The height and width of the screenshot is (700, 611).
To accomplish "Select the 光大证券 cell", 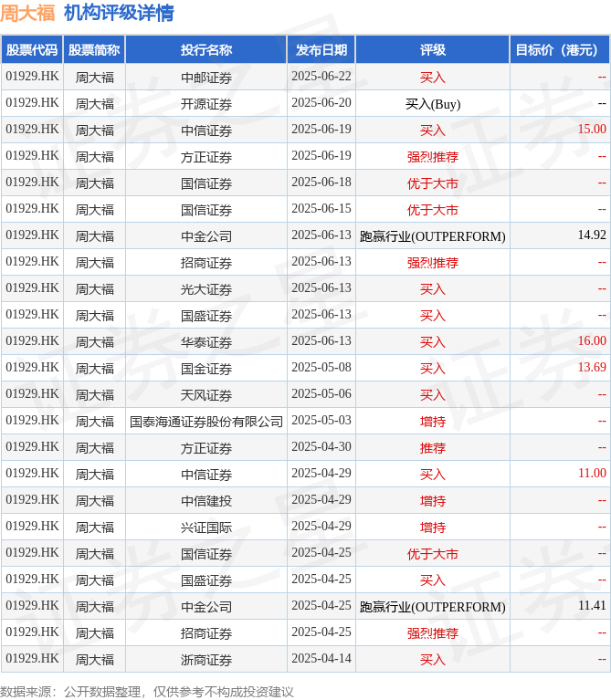I will coord(206,288).
